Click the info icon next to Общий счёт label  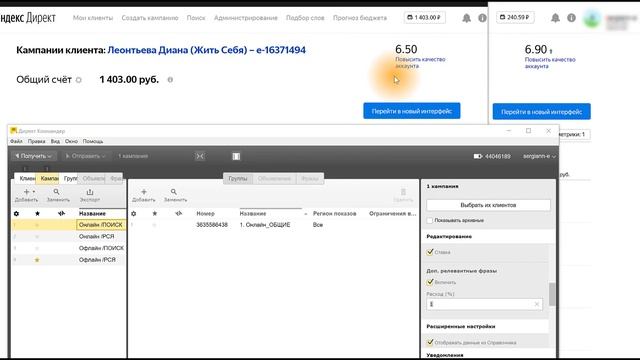78,80
